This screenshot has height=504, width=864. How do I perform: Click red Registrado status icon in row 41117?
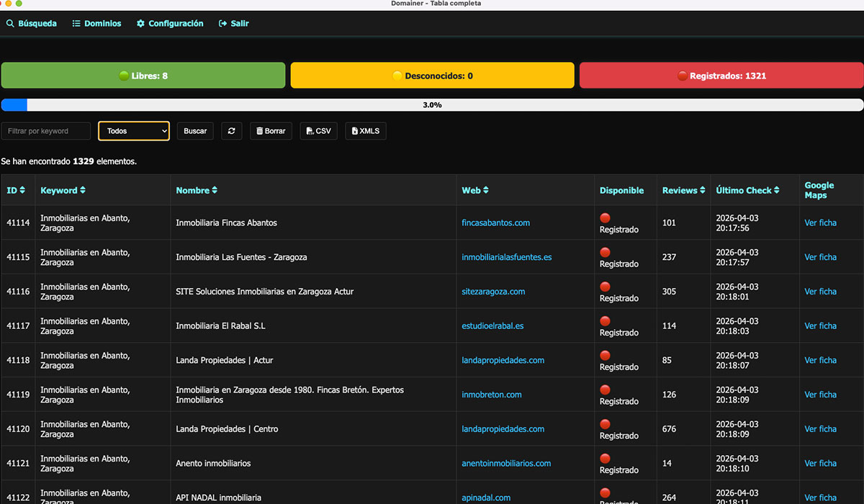605,321
